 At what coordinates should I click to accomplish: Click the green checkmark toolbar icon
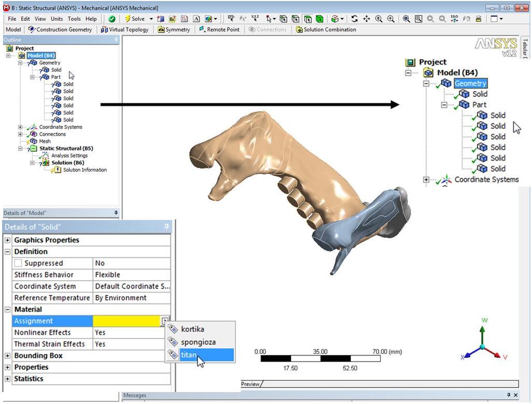112,19
